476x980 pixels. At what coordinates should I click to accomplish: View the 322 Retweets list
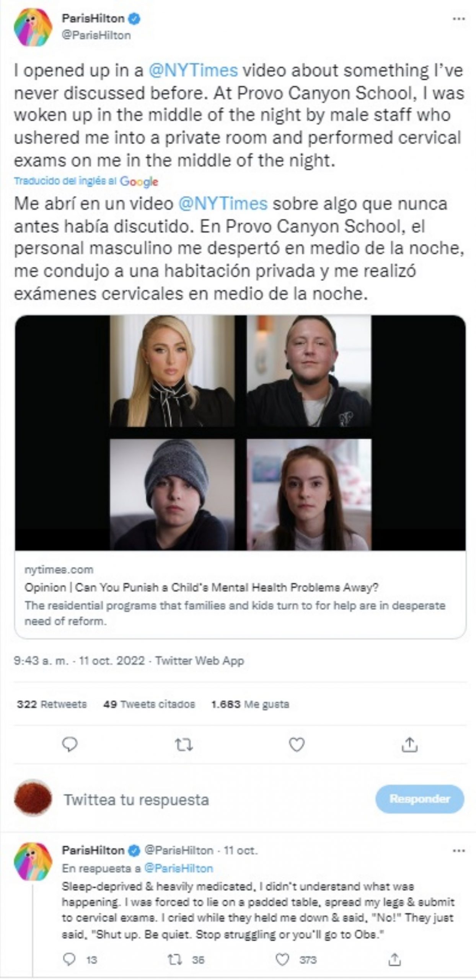(x=52, y=704)
